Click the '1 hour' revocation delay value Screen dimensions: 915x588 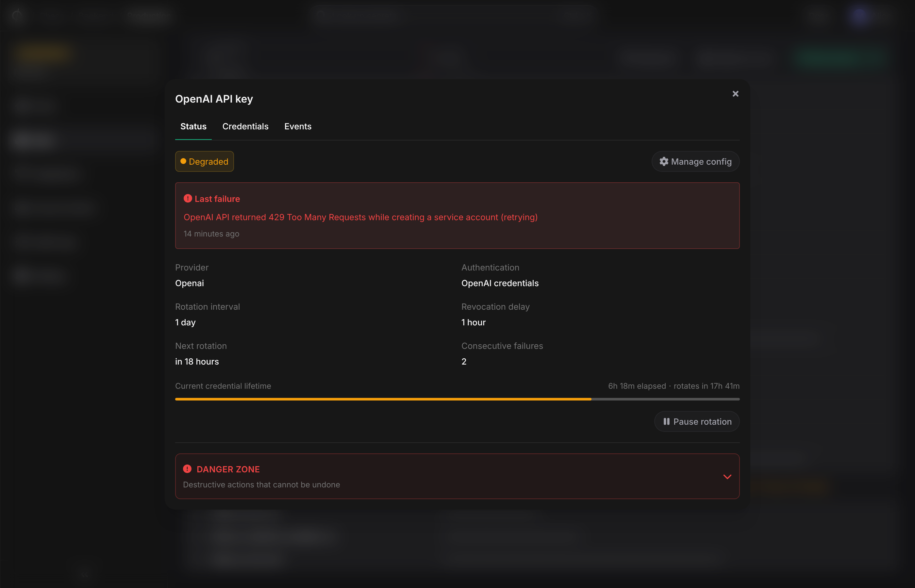(474, 322)
